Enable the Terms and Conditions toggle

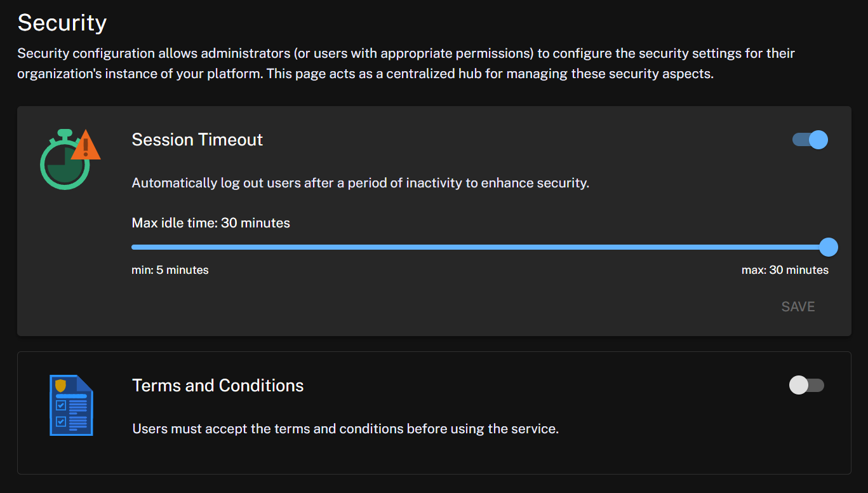point(806,385)
